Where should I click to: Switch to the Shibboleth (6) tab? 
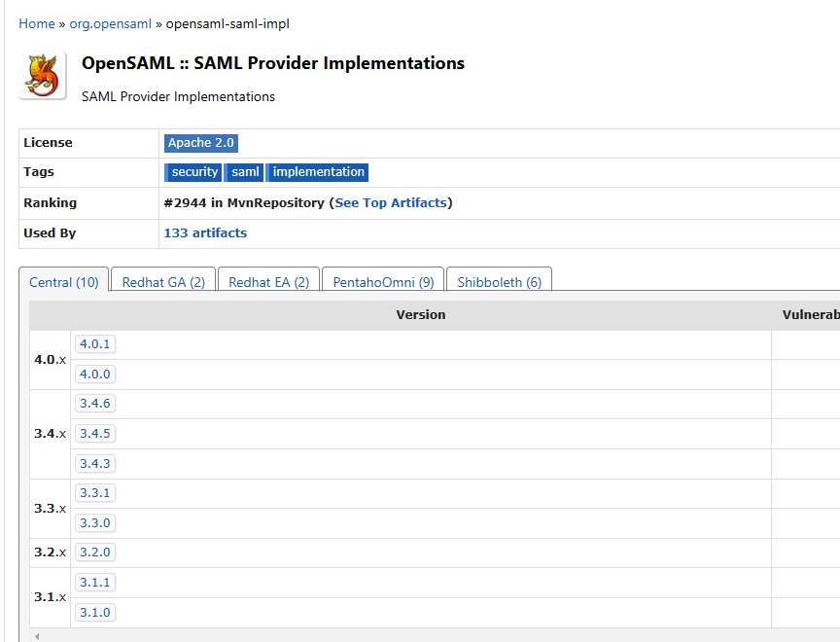(x=500, y=280)
